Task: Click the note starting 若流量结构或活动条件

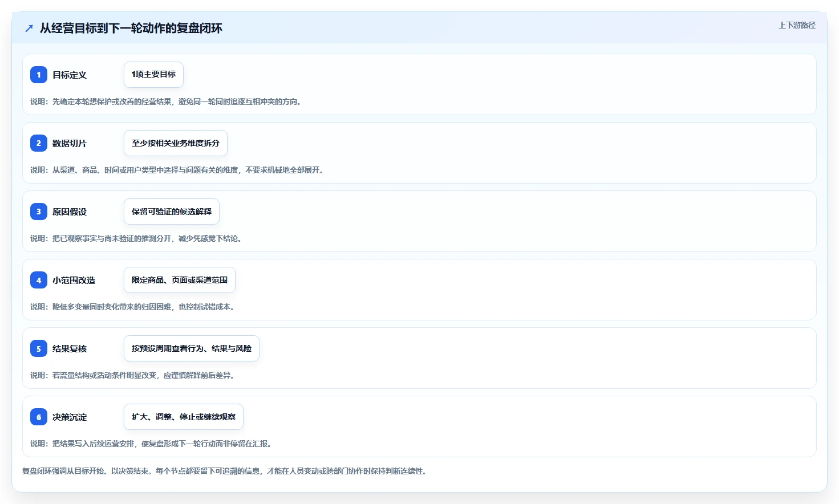Action: (133, 375)
